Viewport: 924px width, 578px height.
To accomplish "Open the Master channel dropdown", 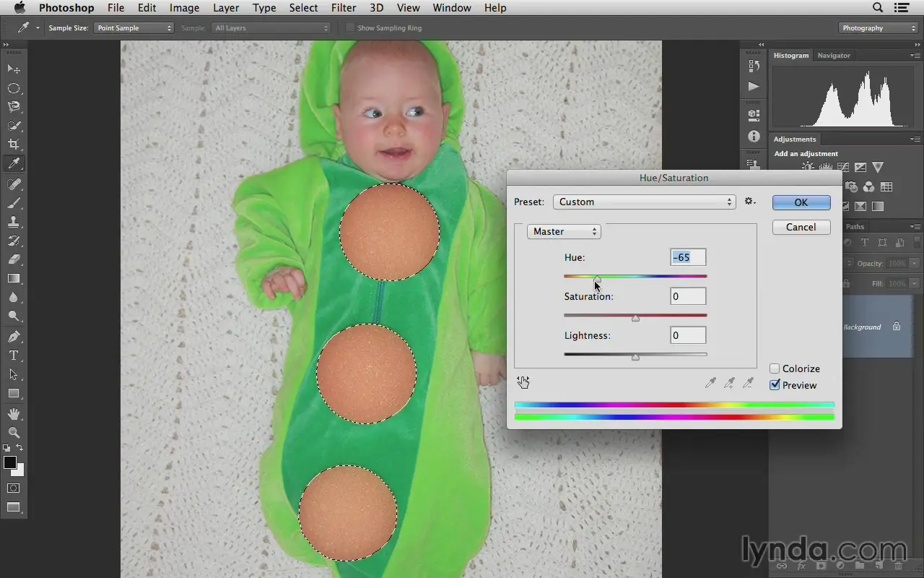I will (x=564, y=231).
